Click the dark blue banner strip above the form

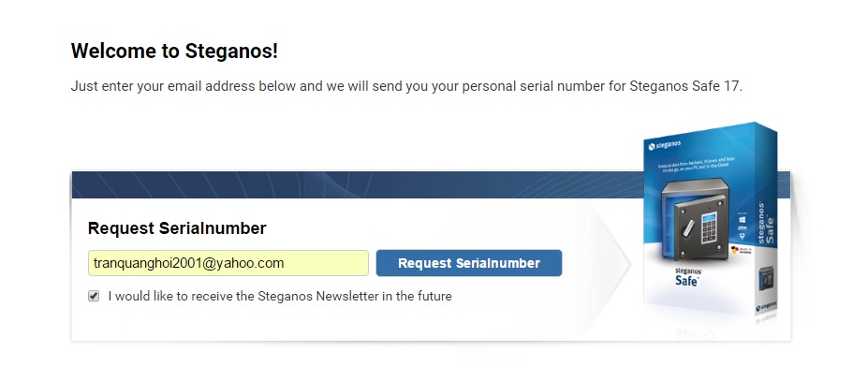[x=356, y=184]
